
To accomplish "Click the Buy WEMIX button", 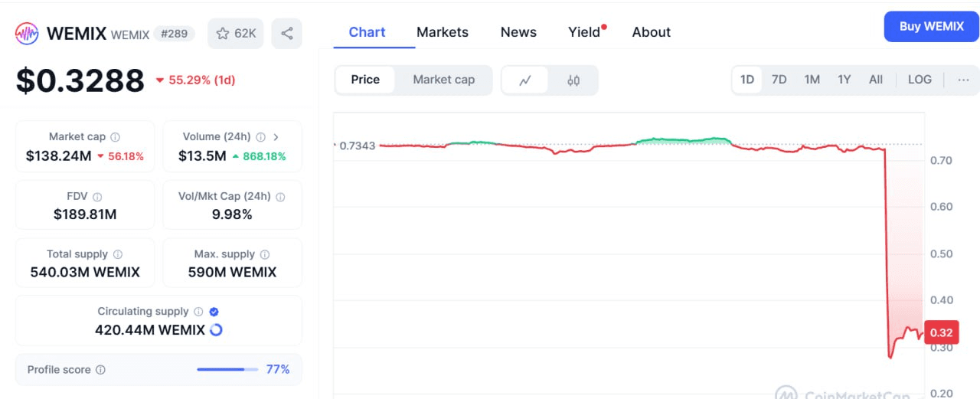I will (932, 26).
